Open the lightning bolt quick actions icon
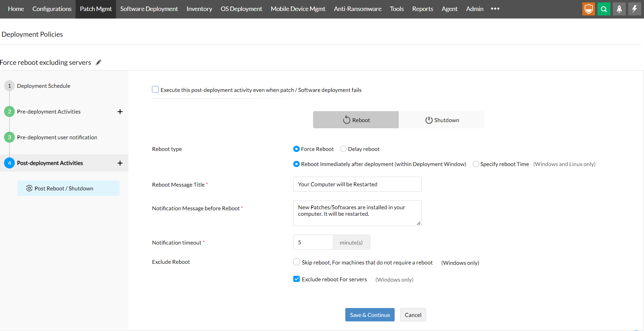This screenshot has height=331, width=644. (634, 9)
